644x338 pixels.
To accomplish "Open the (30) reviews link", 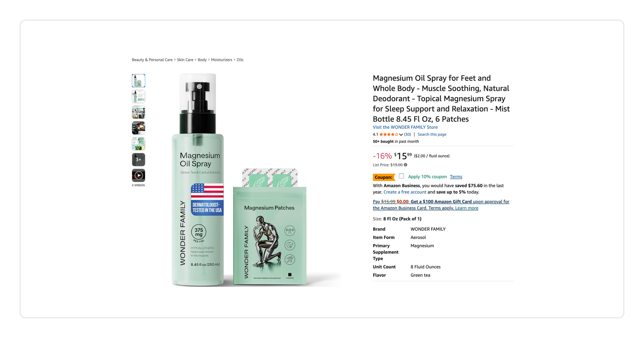I will coord(407,135).
